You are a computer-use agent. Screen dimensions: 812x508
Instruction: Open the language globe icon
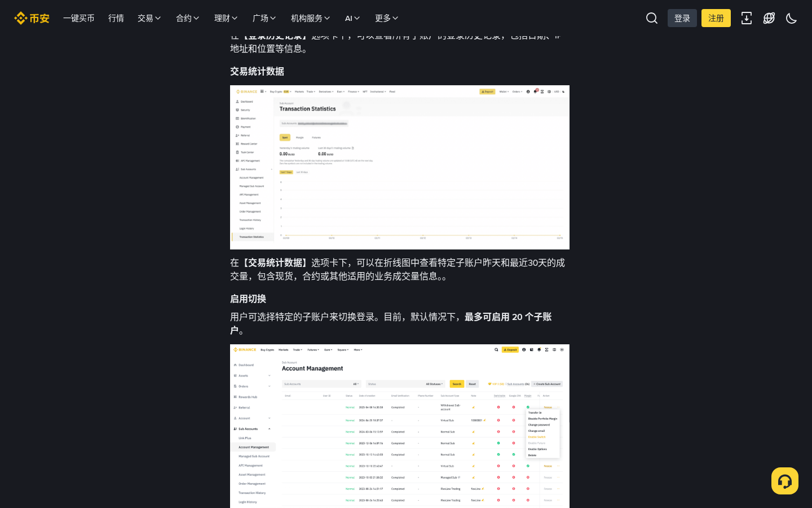[769, 18]
